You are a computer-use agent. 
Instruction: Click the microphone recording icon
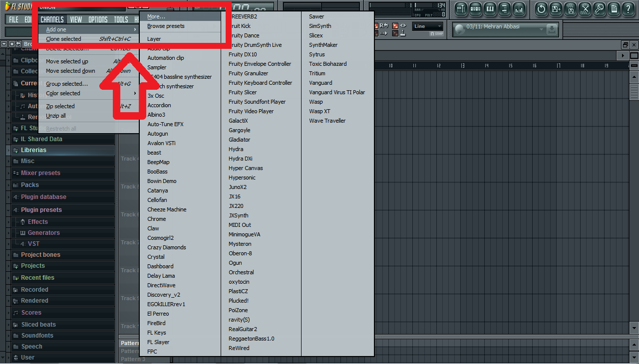click(x=600, y=8)
